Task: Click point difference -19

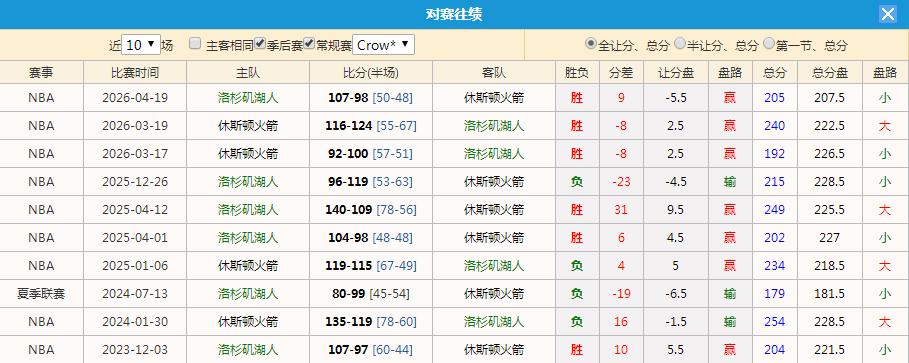Action: pyautogui.click(x=621, y=293)
